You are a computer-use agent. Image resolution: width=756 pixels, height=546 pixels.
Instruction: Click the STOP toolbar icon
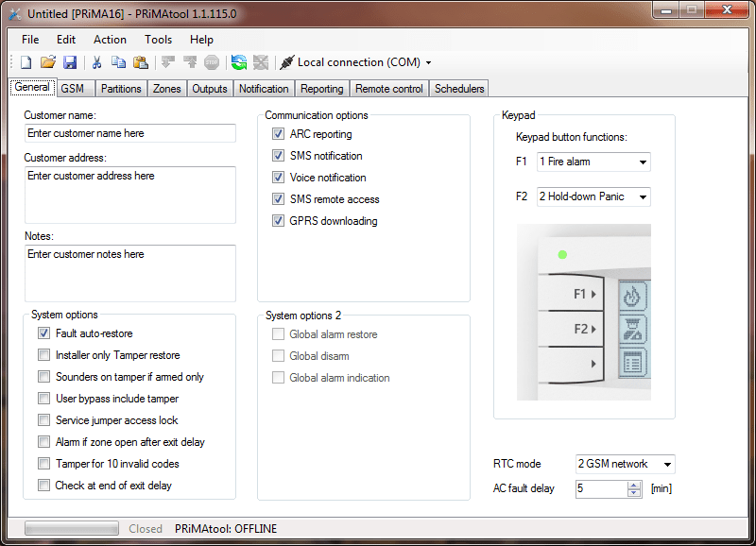[x=212, y=62]
